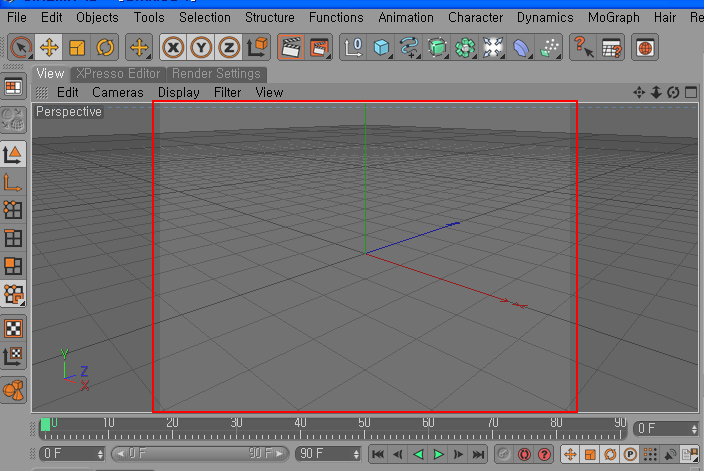Activate the Move tool in top toolbar
This screenshot has width=704, height=471.
pyautogui.click(x=49, y=47)
